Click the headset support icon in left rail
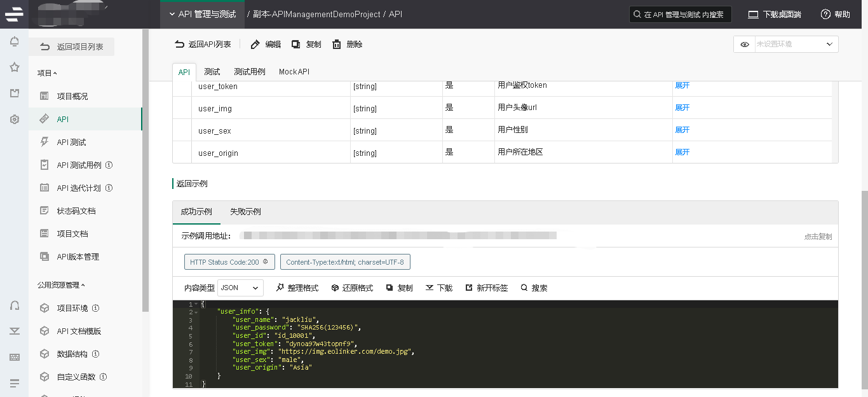The height and width of the screenshot is (397, 868). [14, 305]
